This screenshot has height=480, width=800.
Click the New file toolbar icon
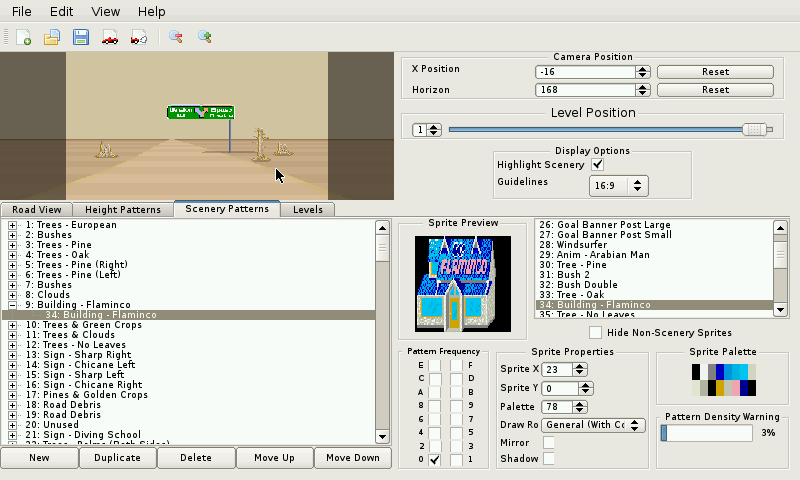pyautogui.click(x=24, y=37)
